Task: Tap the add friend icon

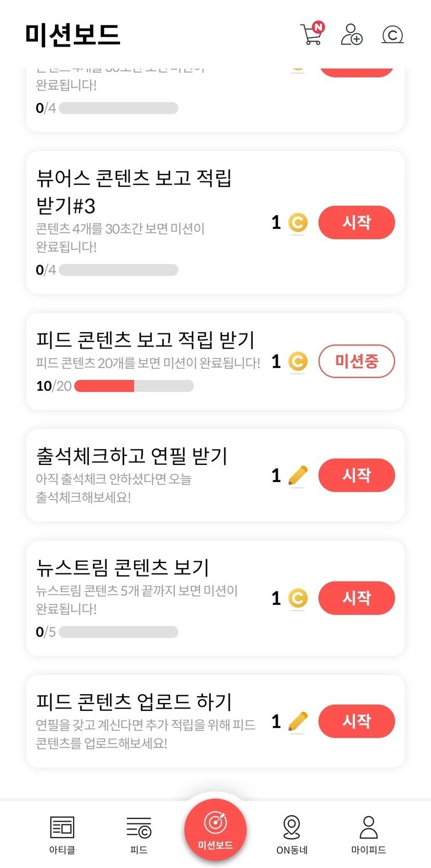Action: tap(352, 35)
